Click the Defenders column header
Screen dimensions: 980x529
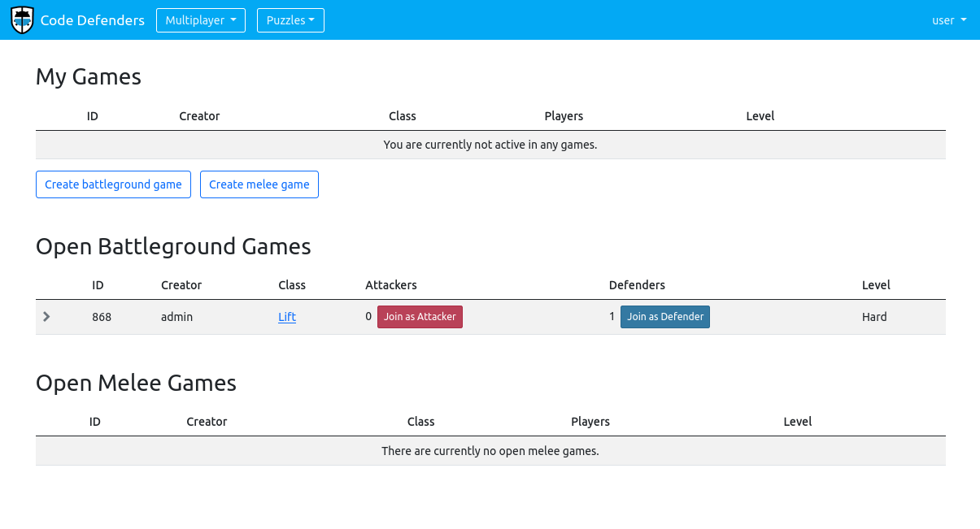coord(637,285)
